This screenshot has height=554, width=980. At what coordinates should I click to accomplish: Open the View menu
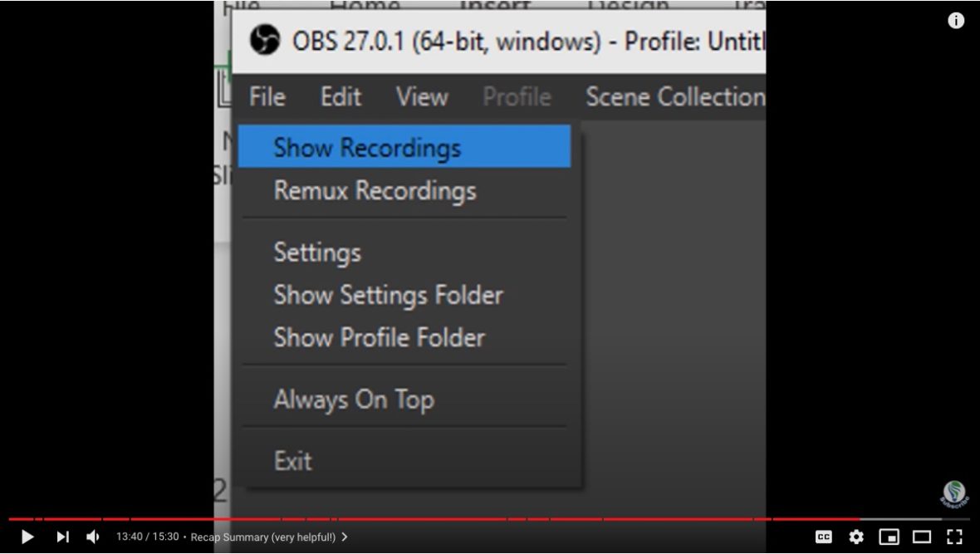(422, 96)
